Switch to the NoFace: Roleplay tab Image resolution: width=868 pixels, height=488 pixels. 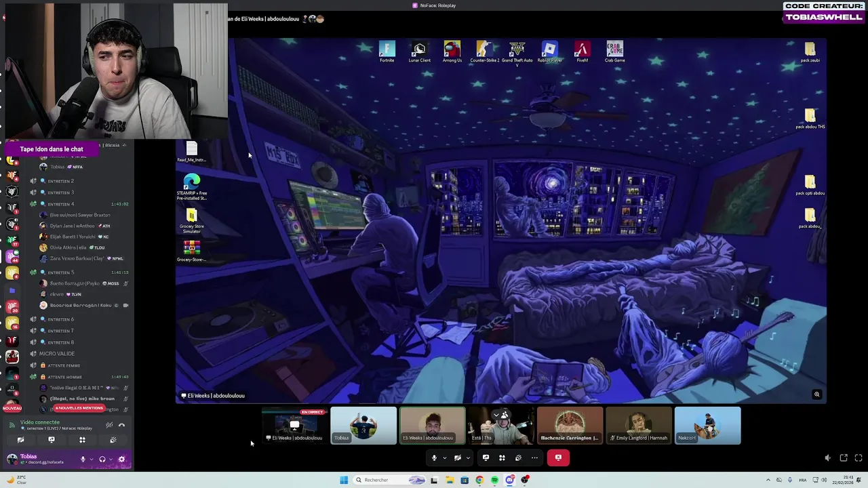[434, 5]
